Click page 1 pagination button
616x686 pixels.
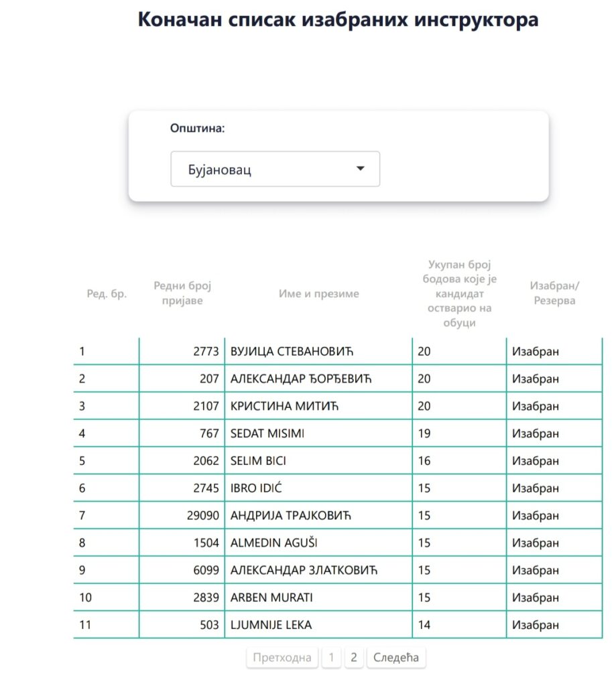point(330,657)
